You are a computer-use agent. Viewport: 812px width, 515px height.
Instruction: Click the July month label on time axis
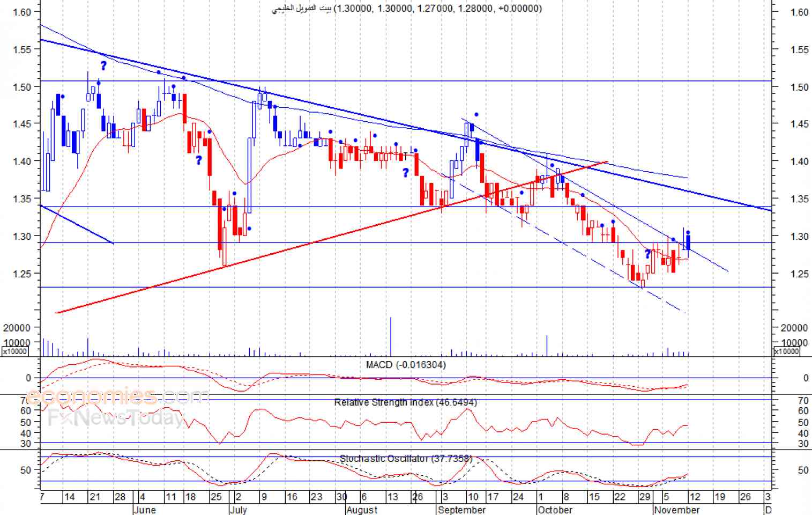tap(239, 510)
